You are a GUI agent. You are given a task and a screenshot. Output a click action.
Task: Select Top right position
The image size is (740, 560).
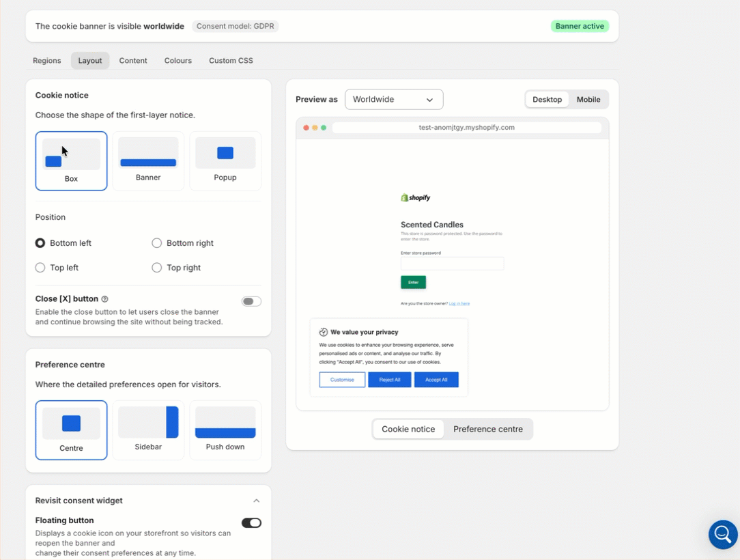(157, 267)
